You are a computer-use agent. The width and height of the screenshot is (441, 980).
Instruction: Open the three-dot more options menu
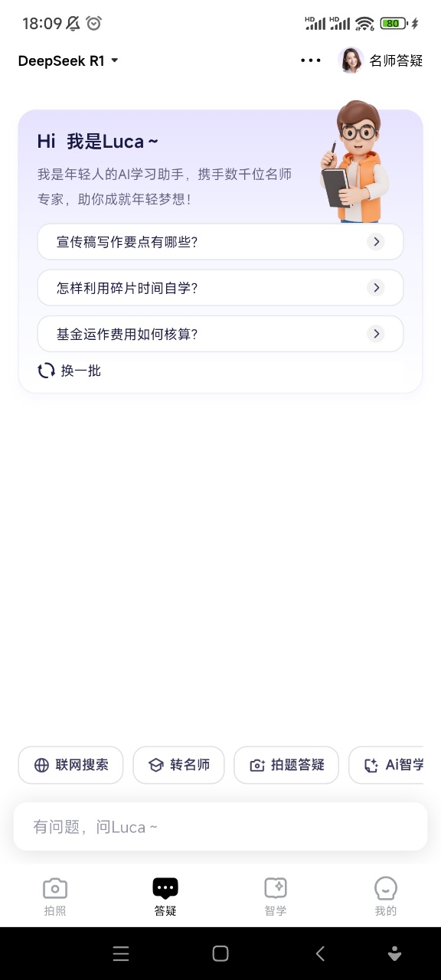[311, 60]
